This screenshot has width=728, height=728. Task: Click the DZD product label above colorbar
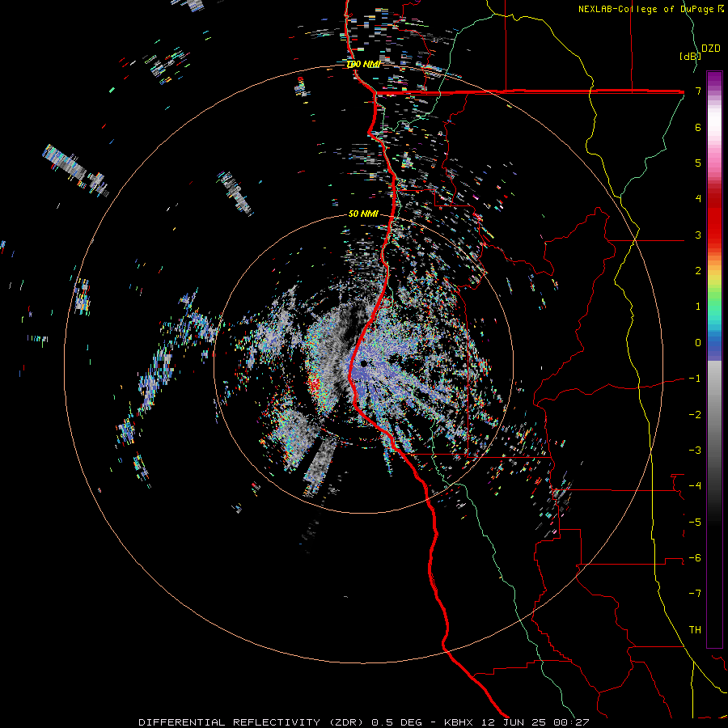click(711, 49)
